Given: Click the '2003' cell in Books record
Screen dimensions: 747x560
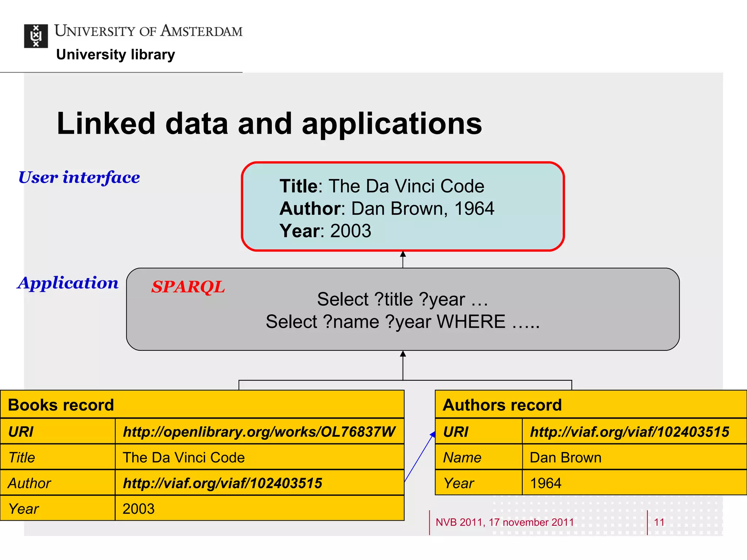Looking at the screenshot, I should (260, 508).
